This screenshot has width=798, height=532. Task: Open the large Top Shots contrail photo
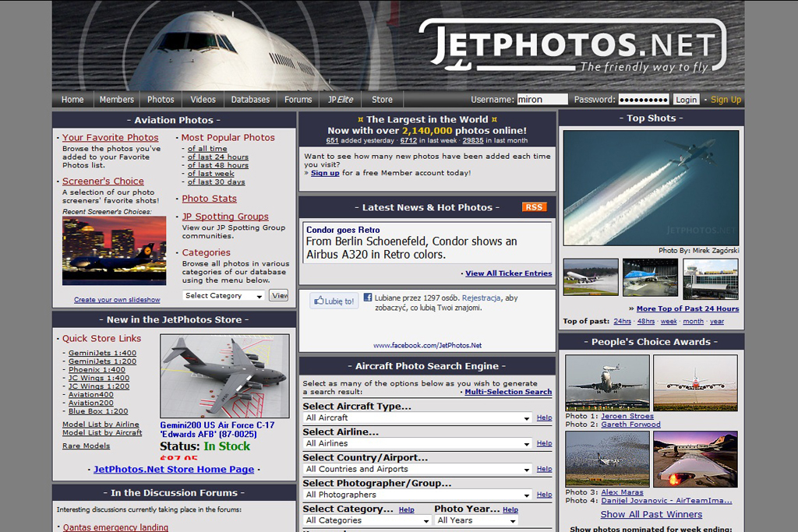coord(651,188)
